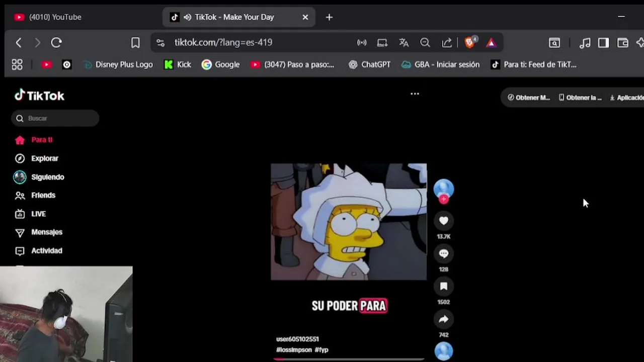Click the Obtener la... button
The height and width of the screenshot is (362, 644).
580,98
